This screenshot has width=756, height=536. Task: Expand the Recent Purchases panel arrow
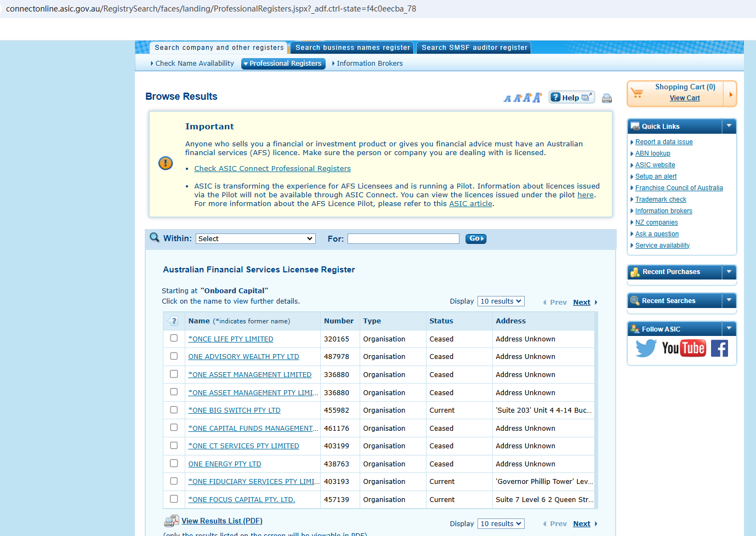click(x=729, y=272)
